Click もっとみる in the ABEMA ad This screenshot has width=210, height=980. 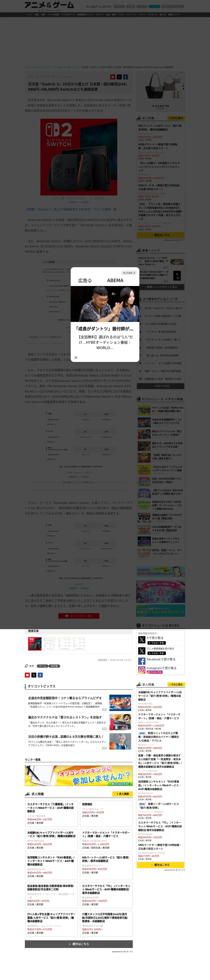(129, 273)
